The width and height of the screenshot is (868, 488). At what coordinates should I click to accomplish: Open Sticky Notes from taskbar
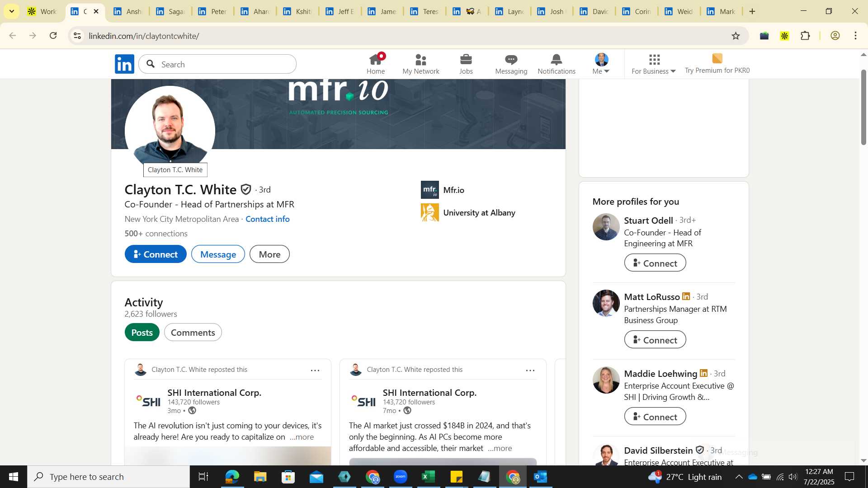pyautogui.click(x=456, y=477)
